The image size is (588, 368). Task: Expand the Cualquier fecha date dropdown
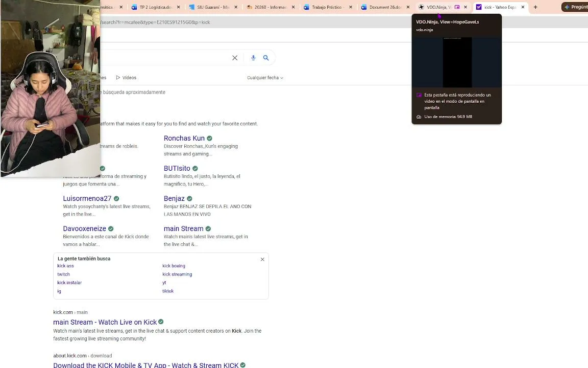265,78
